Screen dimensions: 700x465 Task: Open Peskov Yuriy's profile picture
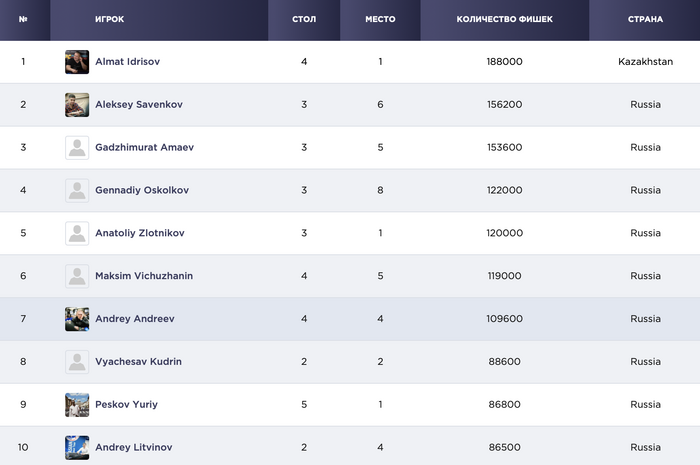77,405
